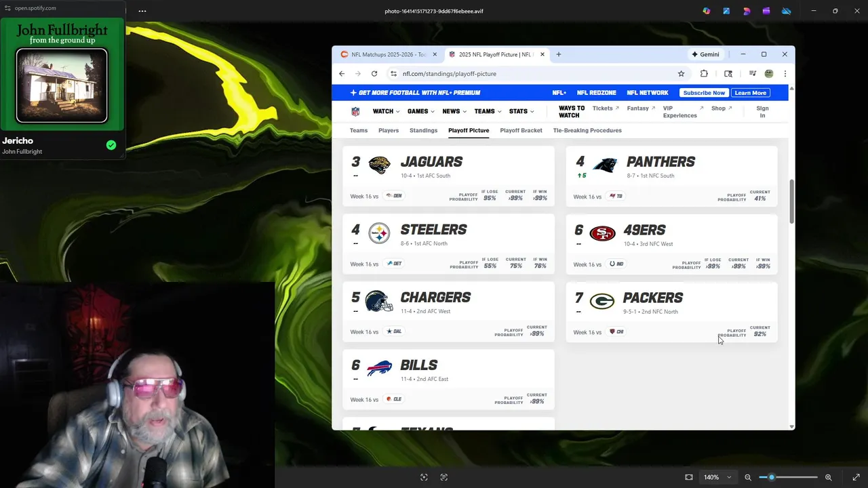Expand the TEAMS dropdown menu

coord(488,111)
